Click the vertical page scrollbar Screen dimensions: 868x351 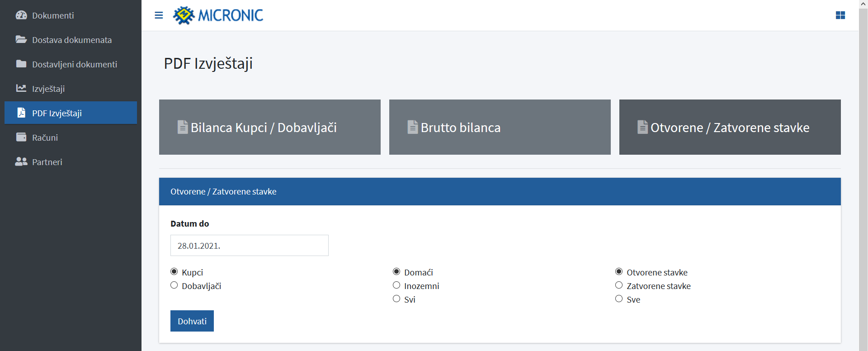pos(863,175)
